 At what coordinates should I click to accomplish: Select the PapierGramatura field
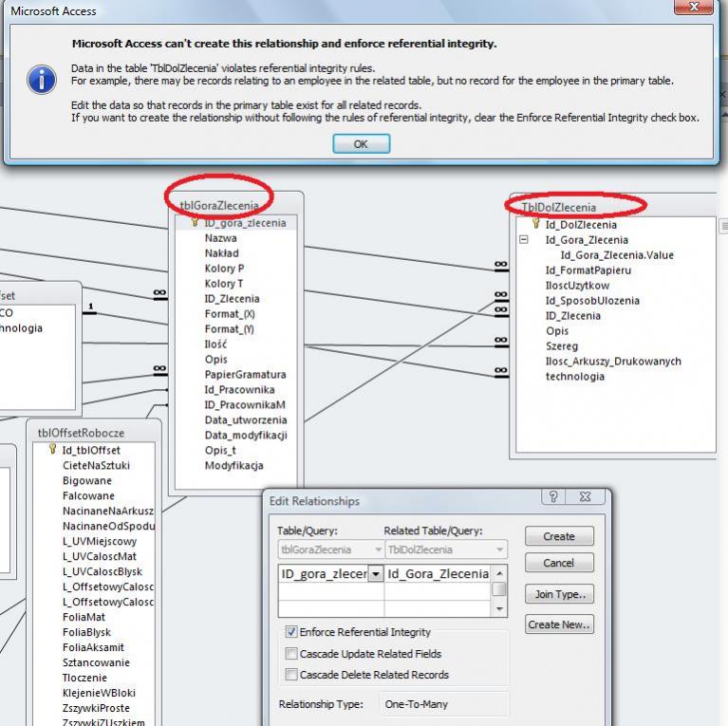(x=246, y=375)
